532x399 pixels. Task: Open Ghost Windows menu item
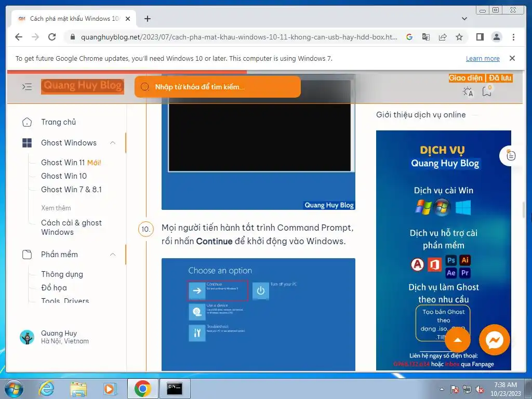(x=69, y=143)
